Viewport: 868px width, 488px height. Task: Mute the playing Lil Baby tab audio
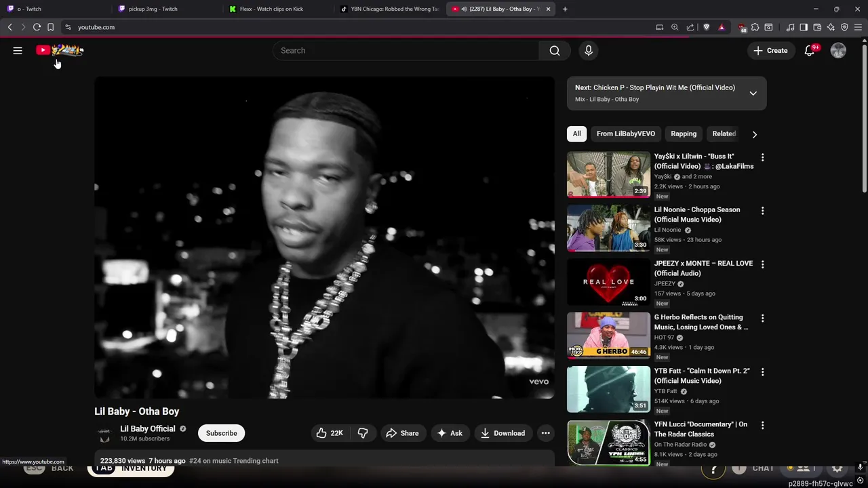(x=464, y=9)
